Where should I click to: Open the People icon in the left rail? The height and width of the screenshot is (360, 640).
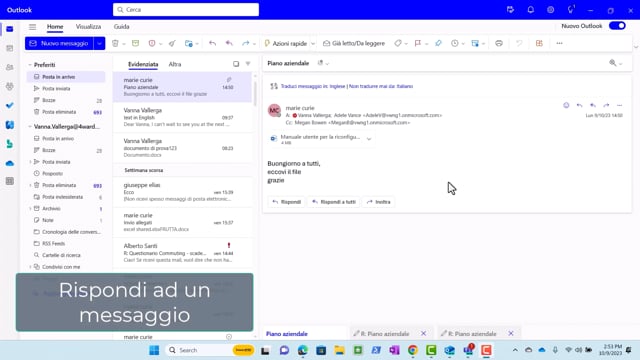pos(10,67)
